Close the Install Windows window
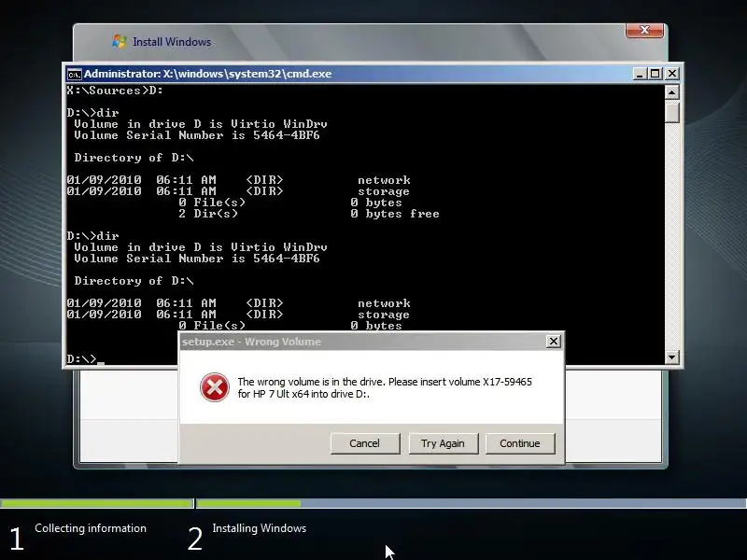The width and height of the screenshot is (747, 560). (x=644, y=30)
